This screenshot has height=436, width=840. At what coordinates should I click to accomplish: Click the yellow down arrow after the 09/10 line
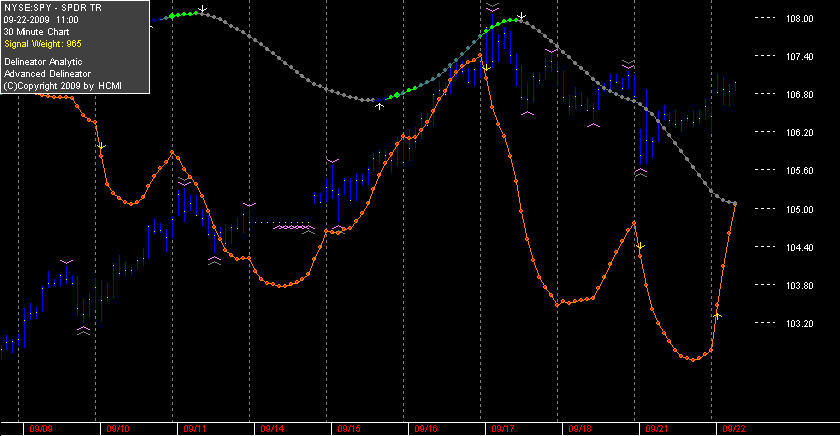pyautogui.click(x=101, y=146)
